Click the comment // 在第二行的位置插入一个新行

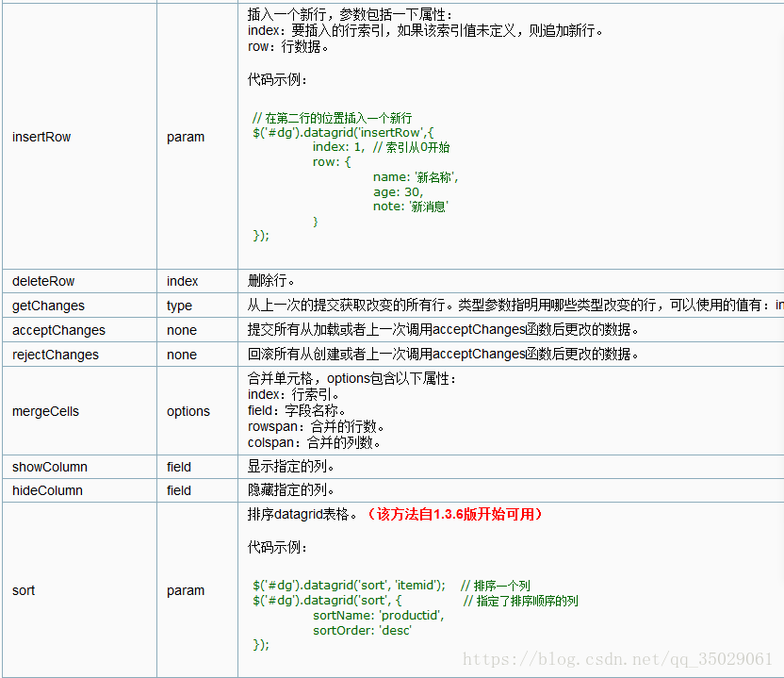pos(332,118)
